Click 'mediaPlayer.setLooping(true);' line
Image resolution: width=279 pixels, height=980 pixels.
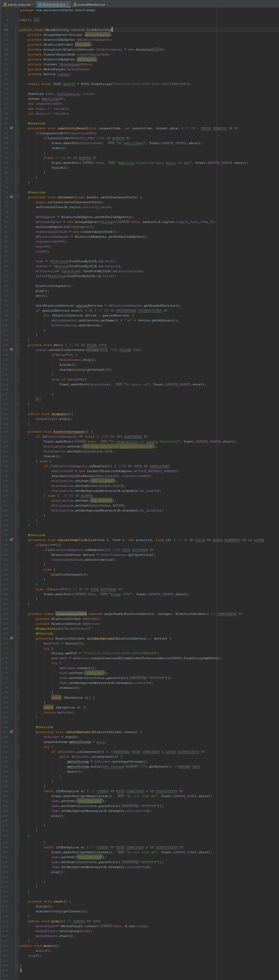pyautogui.click(x=64, y=931)
